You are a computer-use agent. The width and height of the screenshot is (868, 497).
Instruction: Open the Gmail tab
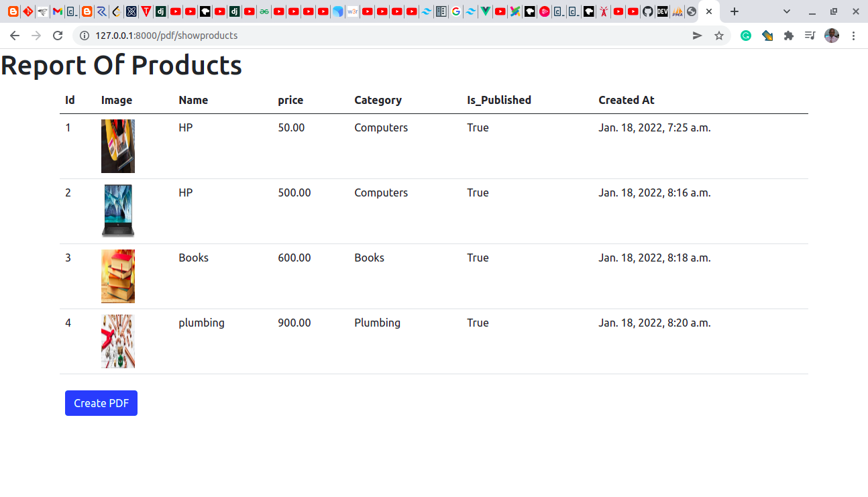pyautogui.click(x=57, y=11)
